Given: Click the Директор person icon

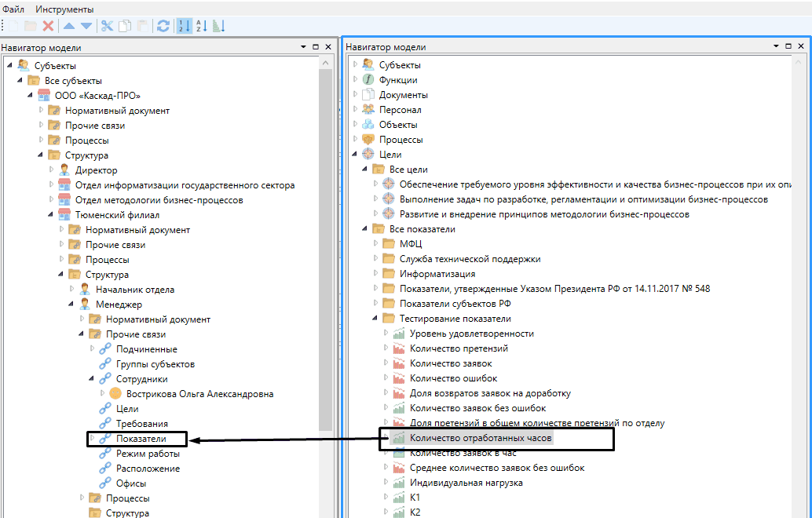Looking at the screenshot, I should [x=64, y=170].
